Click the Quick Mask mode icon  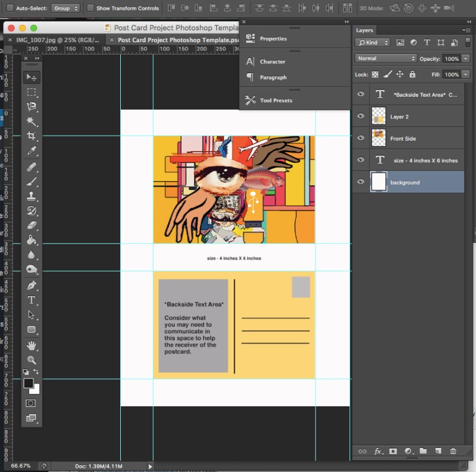coord(30,403)
